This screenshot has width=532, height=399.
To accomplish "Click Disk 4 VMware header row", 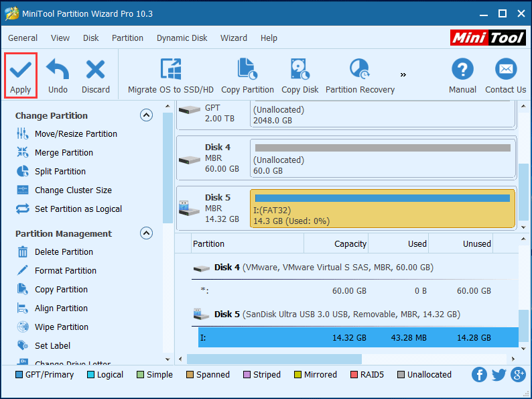I will point(355,268).
